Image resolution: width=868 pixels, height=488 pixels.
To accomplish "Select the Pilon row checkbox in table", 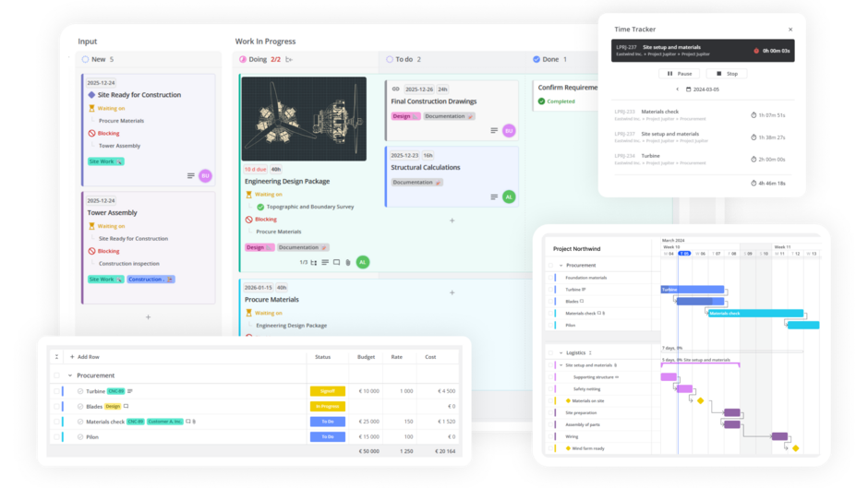I will pos(57,436).
